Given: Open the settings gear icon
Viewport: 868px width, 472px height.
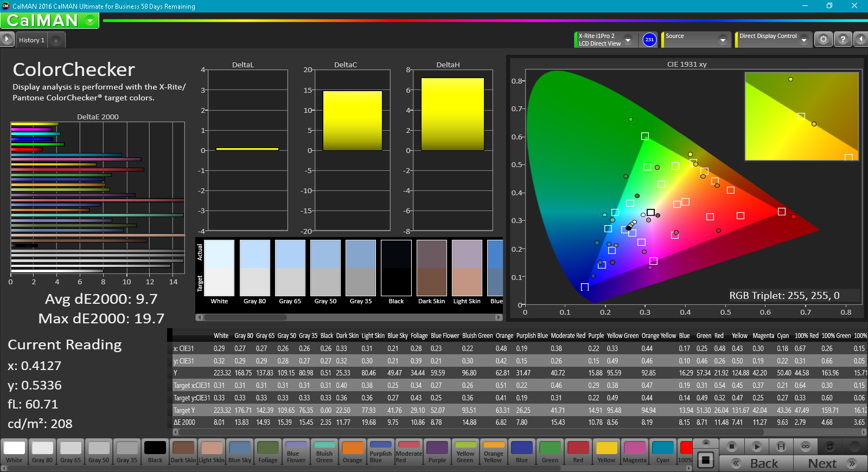Looking at the screenshot, I should click(824, 40).
